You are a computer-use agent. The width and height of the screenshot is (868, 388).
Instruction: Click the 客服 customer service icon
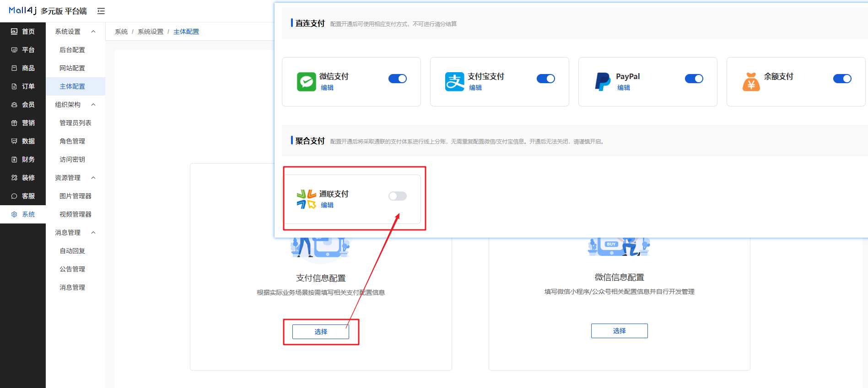(x=14, y=196)
